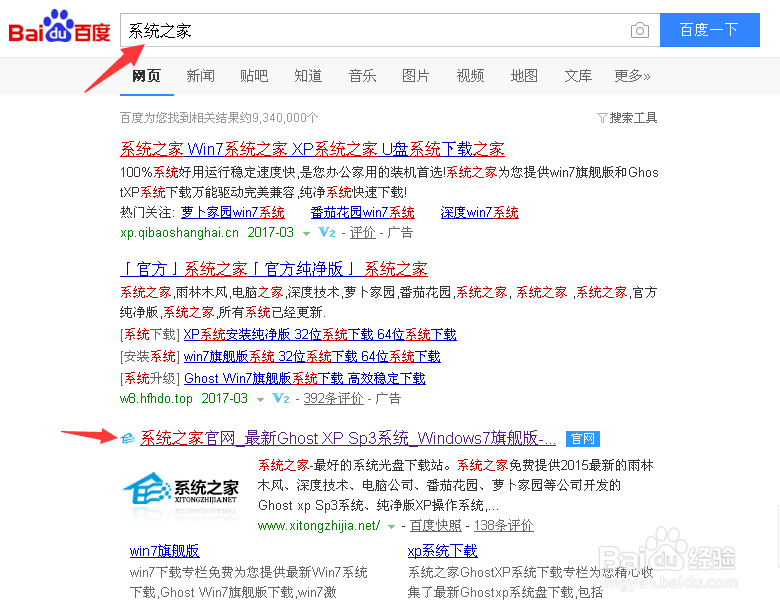Switch to the 地图 tab
Image resolution: width=780 pixels, height=610 pixels.
tap(524, 76)
